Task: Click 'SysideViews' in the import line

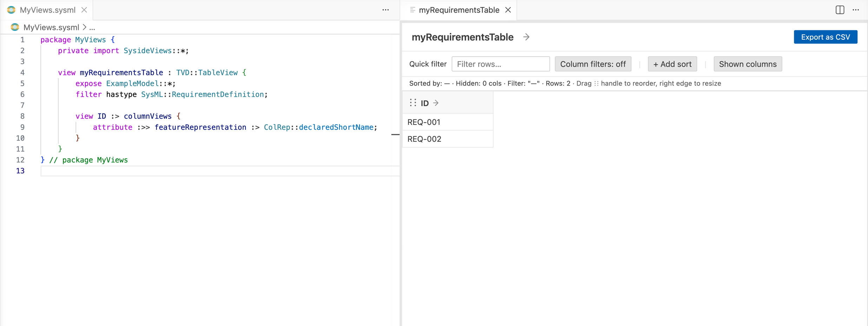Action: [147, 51]
